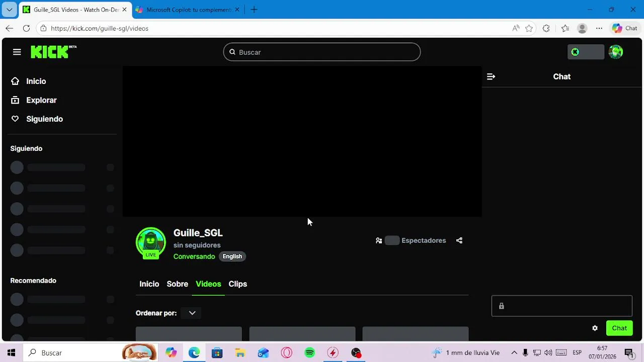Open the clock and date 07/01/2026
This screenshot has height=362, width=644.
coord(602,353)
